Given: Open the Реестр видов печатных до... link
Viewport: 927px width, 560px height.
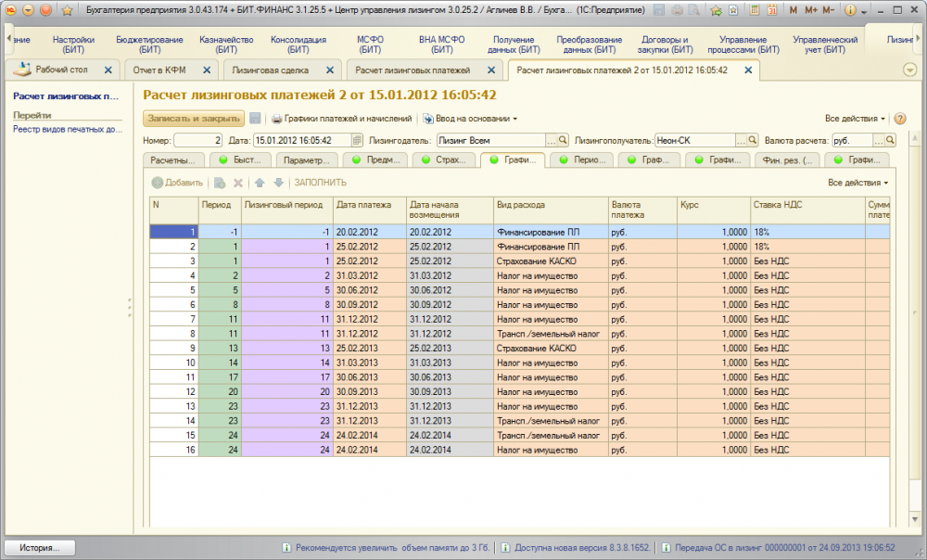Looking at the screenshot, I should tap(68, 129).
